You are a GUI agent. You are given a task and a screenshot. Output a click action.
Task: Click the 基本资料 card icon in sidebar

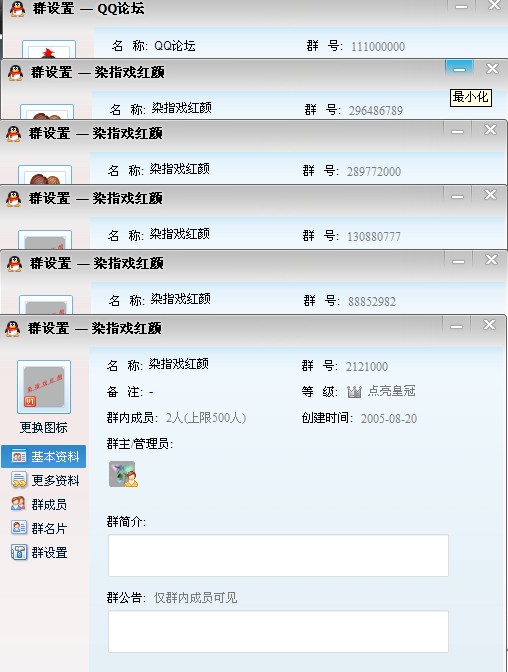coord(19,456)
